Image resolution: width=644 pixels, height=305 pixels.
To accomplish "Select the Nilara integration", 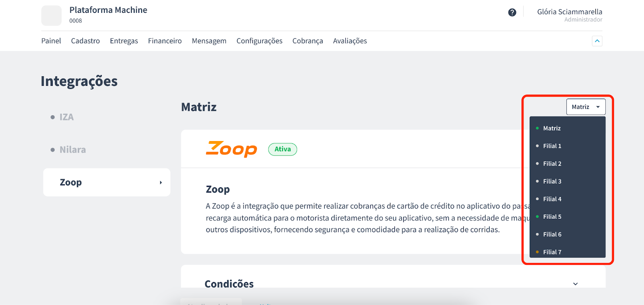I will [x=72, y=149].
